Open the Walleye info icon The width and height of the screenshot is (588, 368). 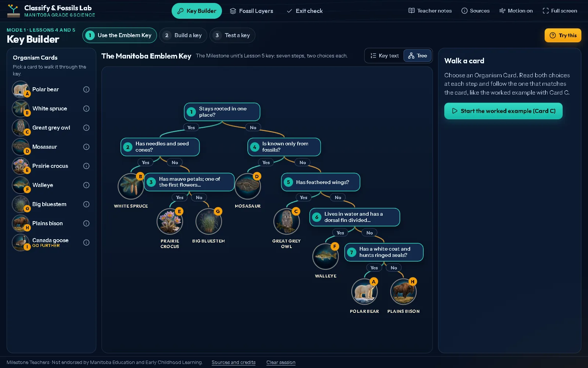point(86,185)
